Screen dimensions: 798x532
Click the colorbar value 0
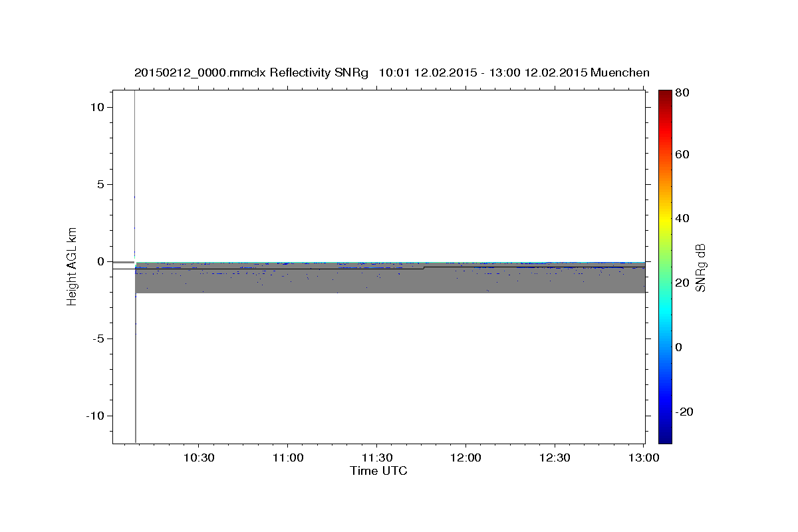(678, 347)
